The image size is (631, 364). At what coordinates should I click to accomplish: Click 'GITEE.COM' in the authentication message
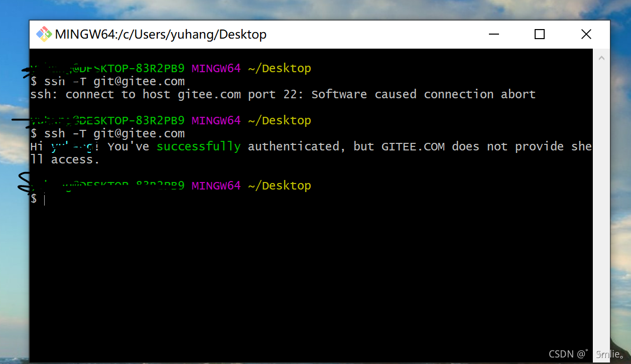[x=413, y=146]
